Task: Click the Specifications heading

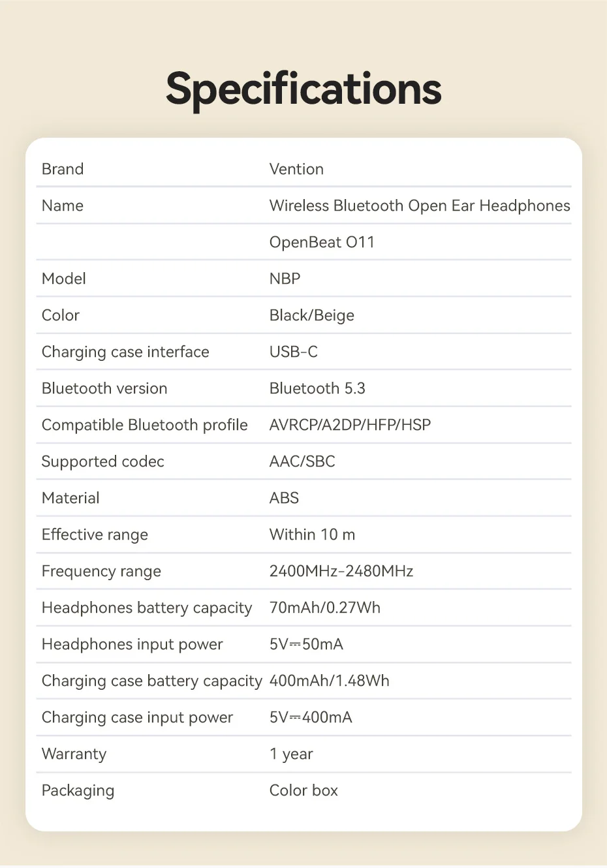Action: [x=303, y=89]
